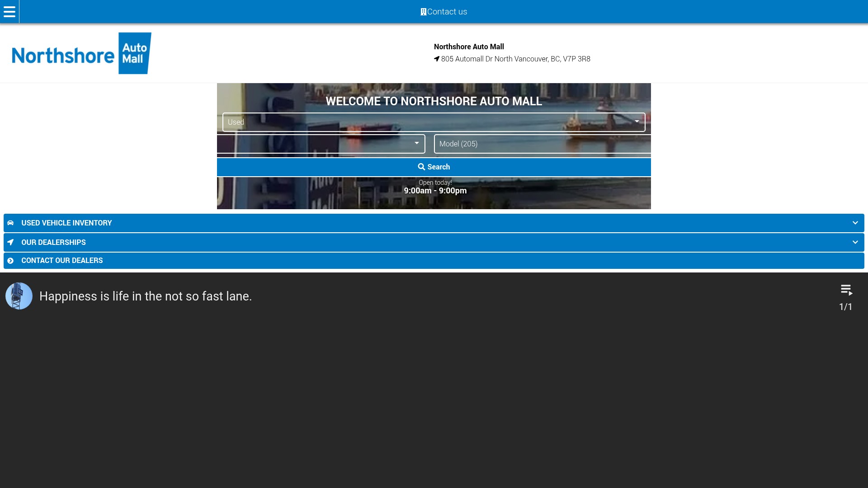Click the car icon beside Used Vehicle Inventory
Screen dimensions: 868x488
click(10, 223)
